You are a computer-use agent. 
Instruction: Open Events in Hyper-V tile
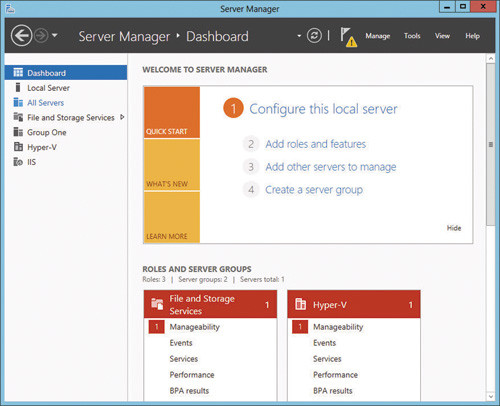[x=324, y=343]
